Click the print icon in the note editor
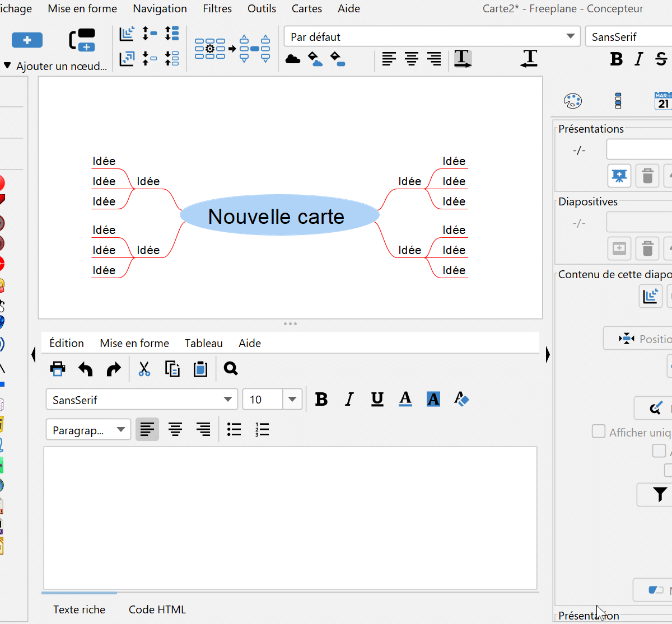 (x=58, y=369)
